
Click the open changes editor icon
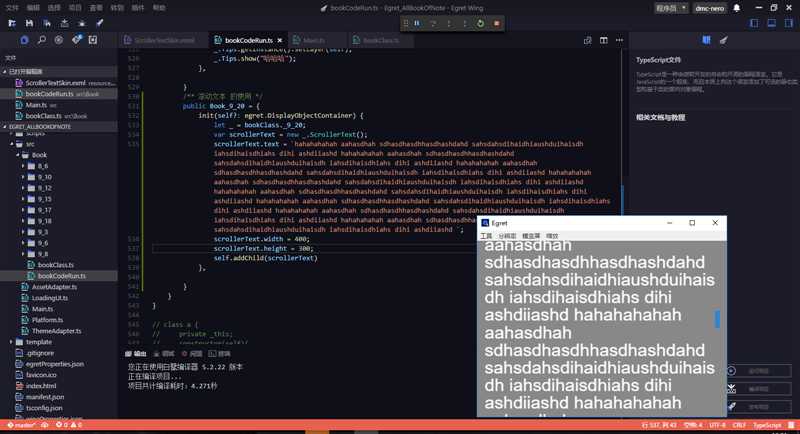[x=588, y=40]
